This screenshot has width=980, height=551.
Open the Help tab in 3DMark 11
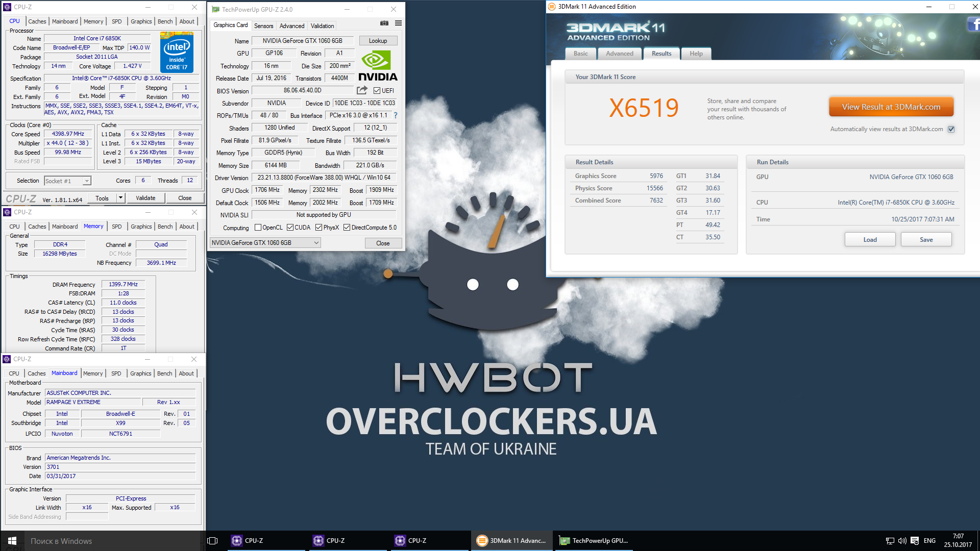tap(696, 54)
